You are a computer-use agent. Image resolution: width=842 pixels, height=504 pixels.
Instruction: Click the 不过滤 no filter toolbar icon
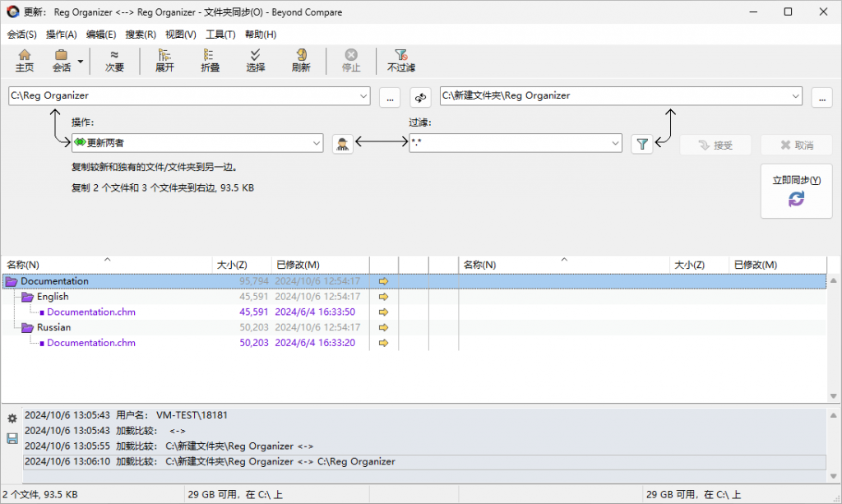click(x=401, y=60)
